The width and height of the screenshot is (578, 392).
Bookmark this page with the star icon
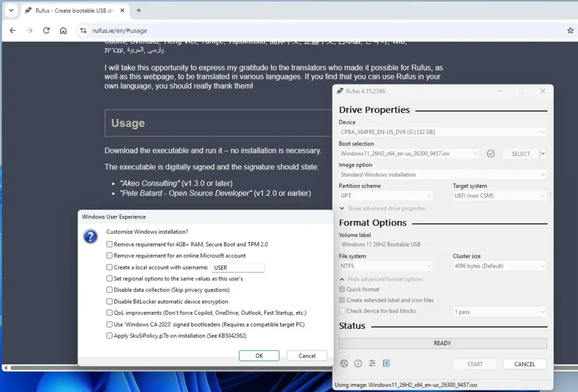point(570,30)
